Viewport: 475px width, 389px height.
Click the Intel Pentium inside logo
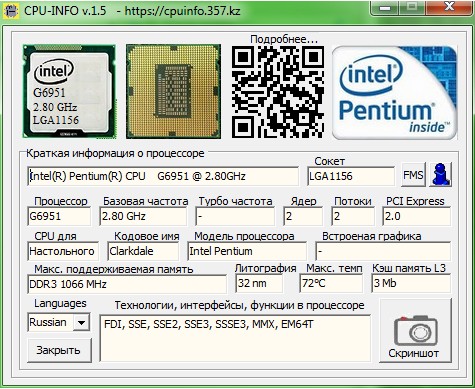click(394, 93)
